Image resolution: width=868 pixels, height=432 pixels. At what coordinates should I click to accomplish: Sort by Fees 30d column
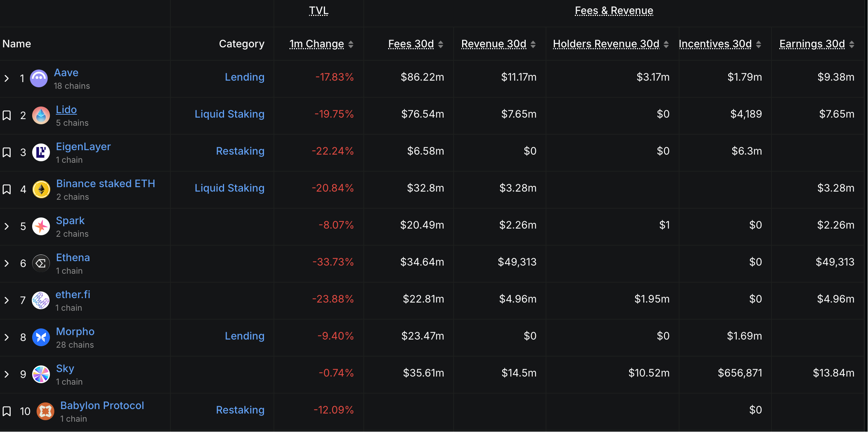click(x=411, y=44)
